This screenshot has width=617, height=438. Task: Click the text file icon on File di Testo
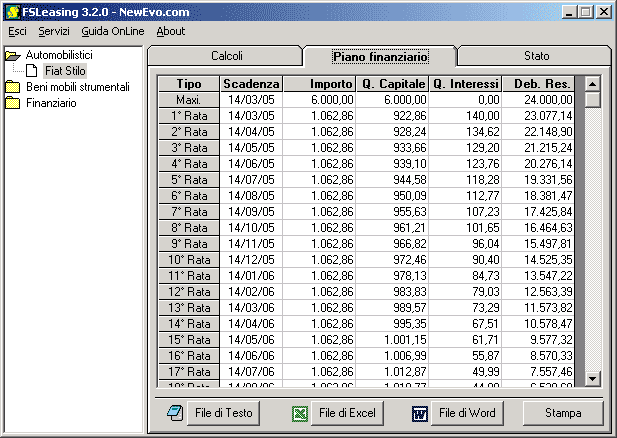[173, 412]
